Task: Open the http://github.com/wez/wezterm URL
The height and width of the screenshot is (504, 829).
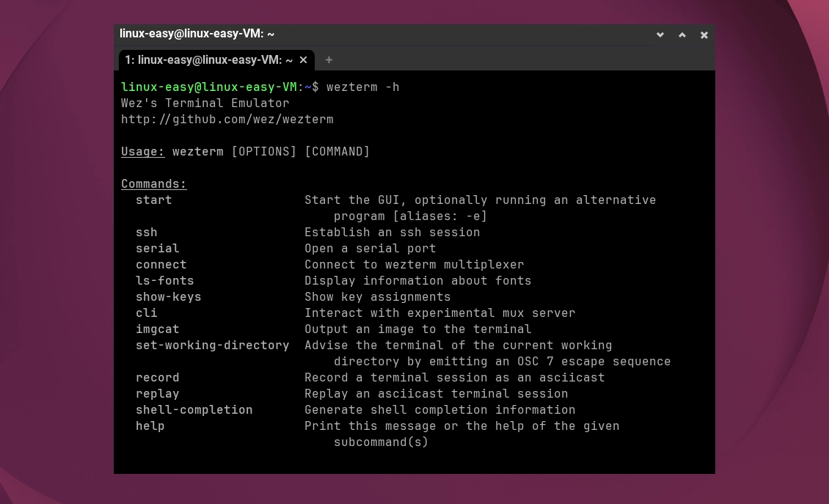Action: [x=227, y=120]
